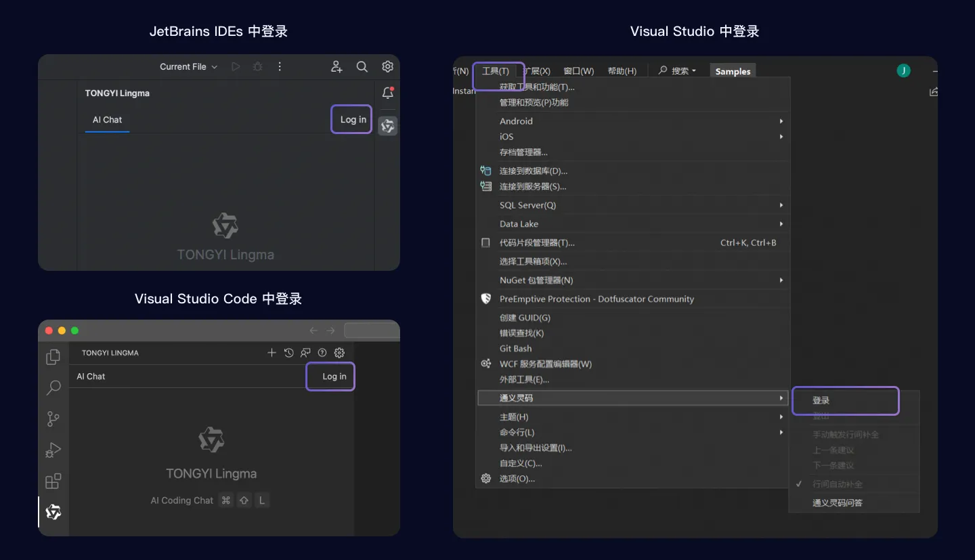Open the 帮助(H) menu in Visual Studio
Screen dimensions: 975x560
point(622,71)
